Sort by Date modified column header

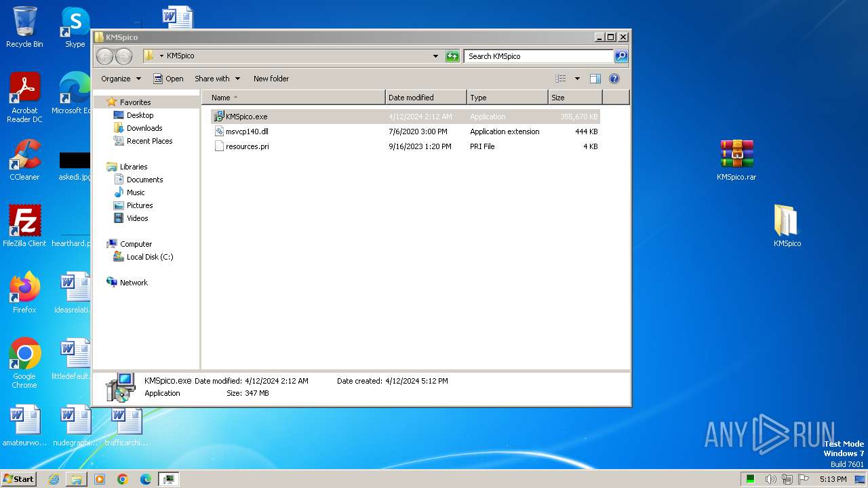(x=426, y=98)
